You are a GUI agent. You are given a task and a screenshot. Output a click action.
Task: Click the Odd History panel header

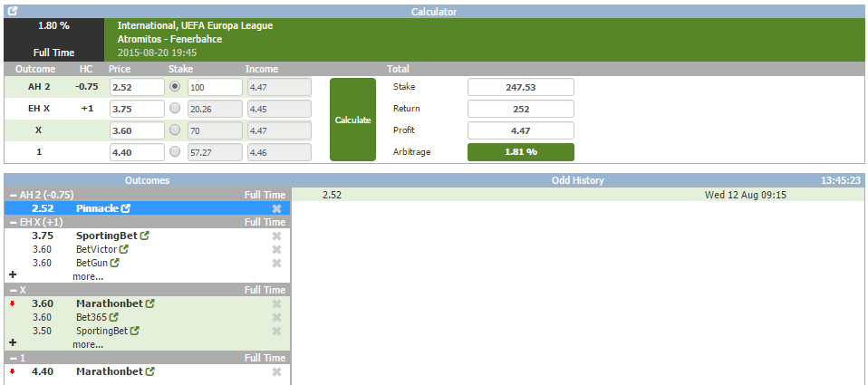tap(577, 180)
